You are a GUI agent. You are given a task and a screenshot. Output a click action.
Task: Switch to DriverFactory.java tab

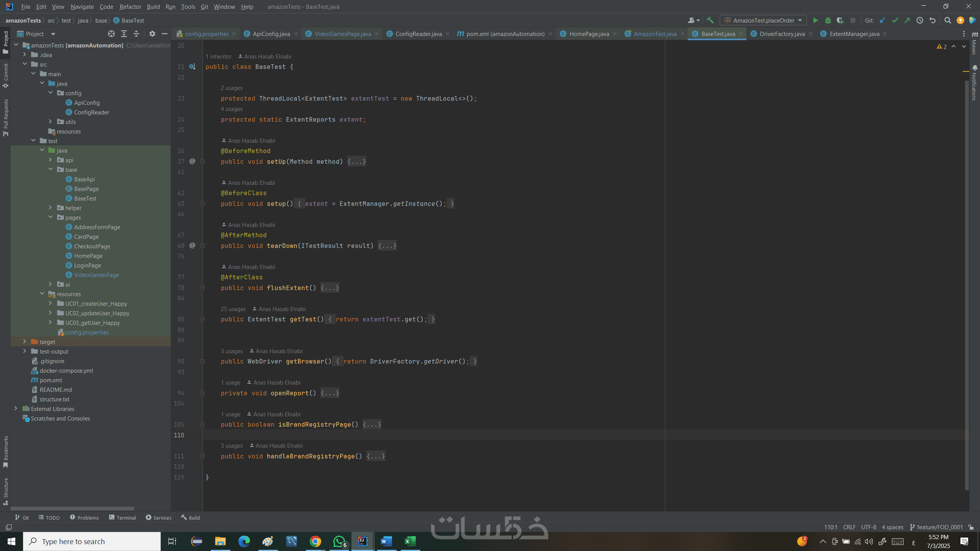tap(782, 34)
